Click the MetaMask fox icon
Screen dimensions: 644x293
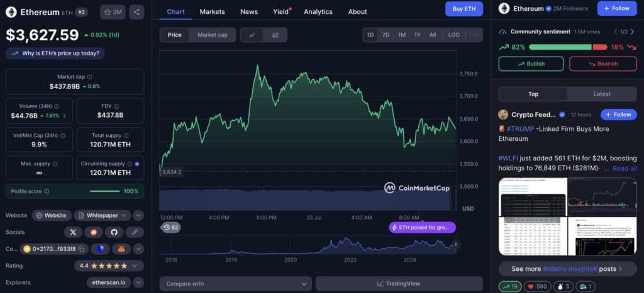(x=121, y=249)
